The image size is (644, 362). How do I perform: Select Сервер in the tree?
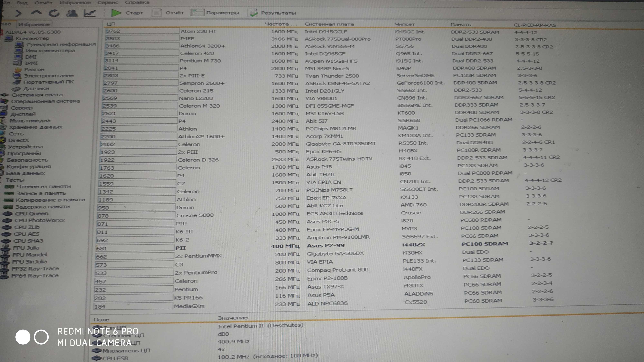22,108
